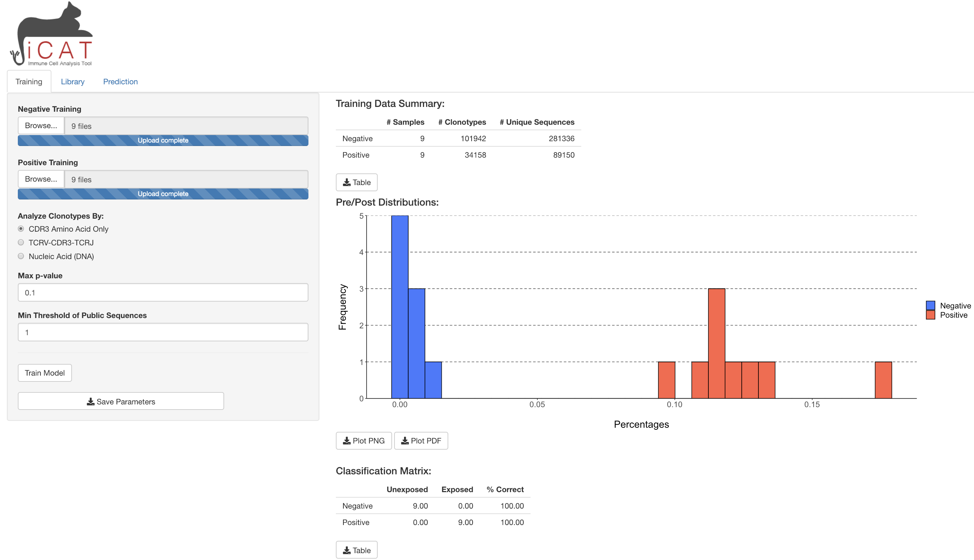The height and width of the screenshot is (560, 974).
Task: Click Negative Training '9 files' field
Action: [186, 126]
